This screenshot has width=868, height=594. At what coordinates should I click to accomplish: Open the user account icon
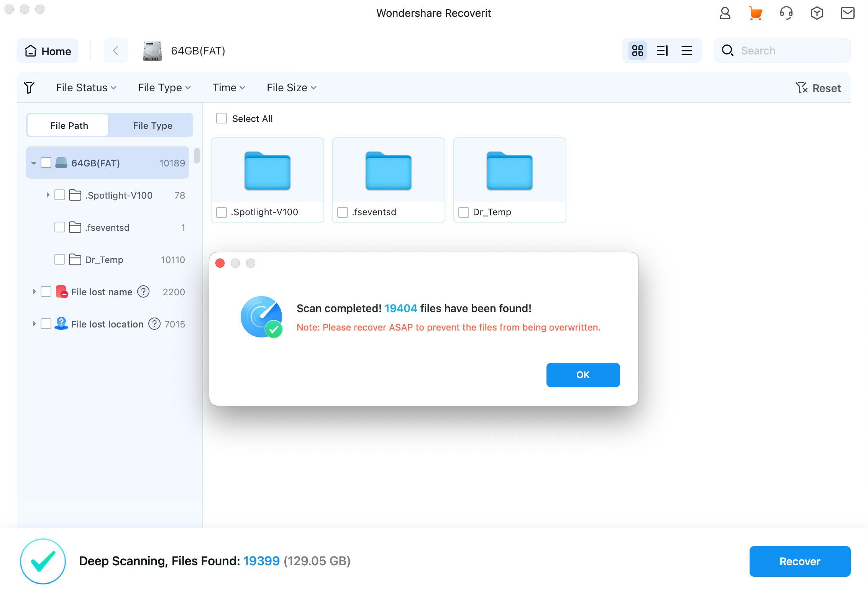coord(725,13)
